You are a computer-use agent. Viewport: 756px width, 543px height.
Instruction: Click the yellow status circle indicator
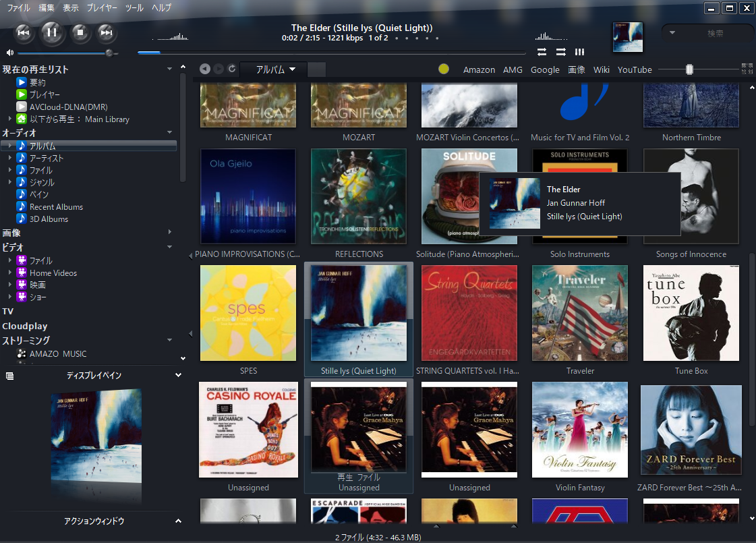pyautogui.click(x=443, y=69)
